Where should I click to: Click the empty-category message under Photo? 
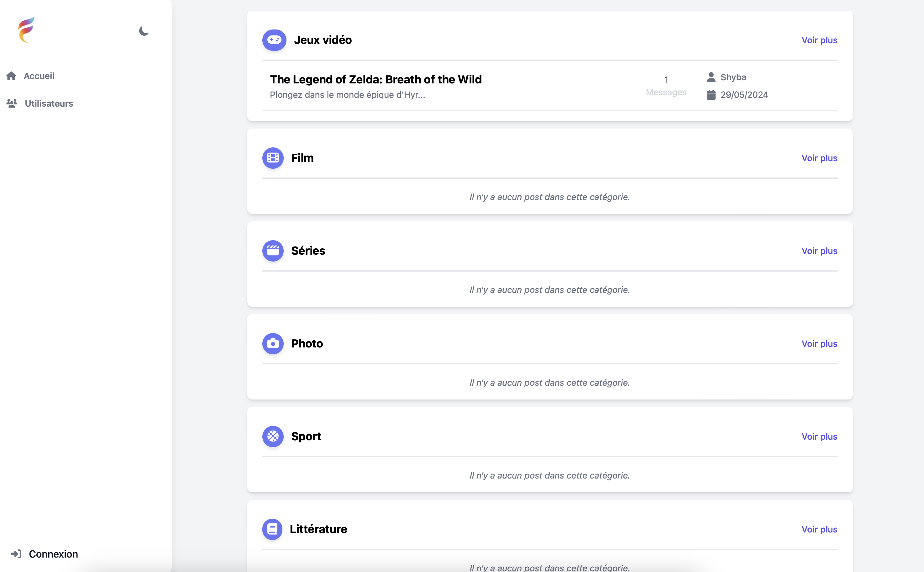(549, 383)
